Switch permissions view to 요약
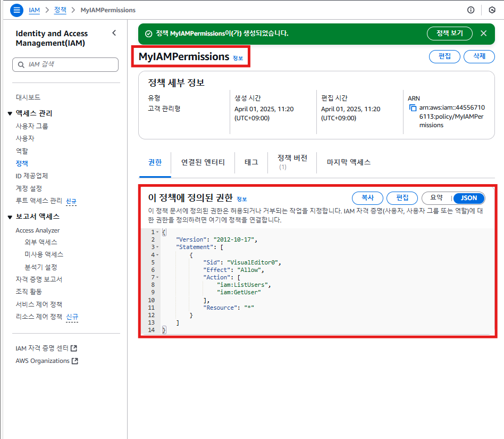The height and width of the screenshot is (439, 504). click(x=436, y=198)
